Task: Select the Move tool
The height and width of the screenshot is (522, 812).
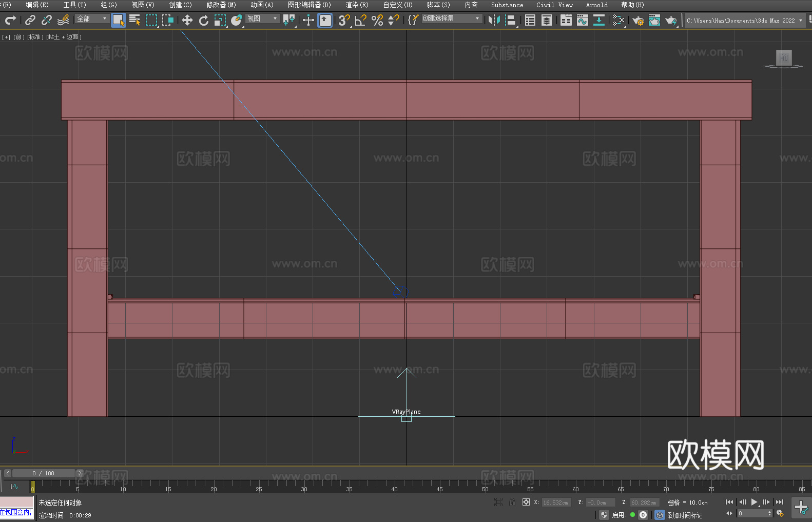Action: click(187, 20)
